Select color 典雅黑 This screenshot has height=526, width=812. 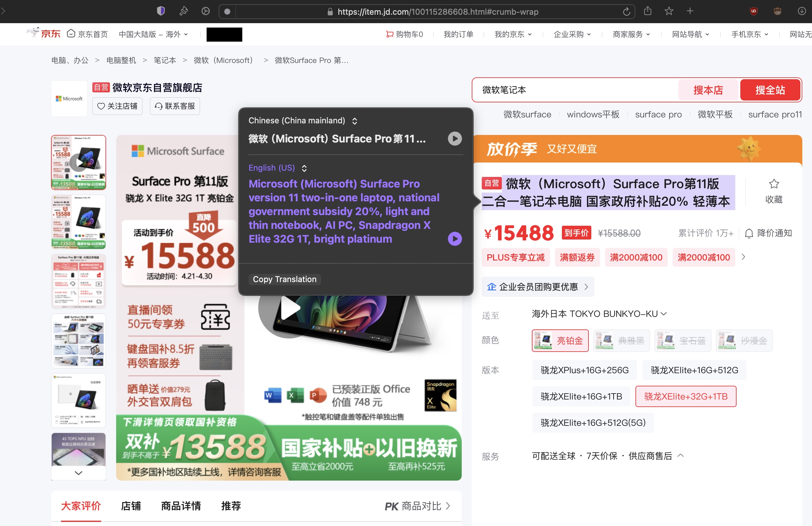pyautogui.click(x=621, y=340)
